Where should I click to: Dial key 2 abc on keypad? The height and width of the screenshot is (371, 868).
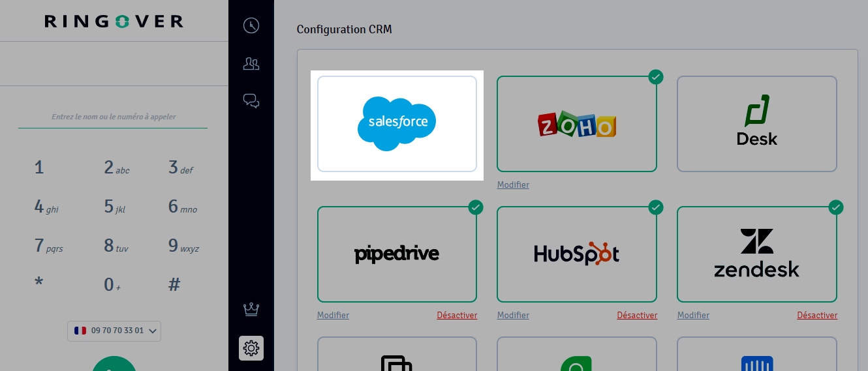(x=116, y=168)
